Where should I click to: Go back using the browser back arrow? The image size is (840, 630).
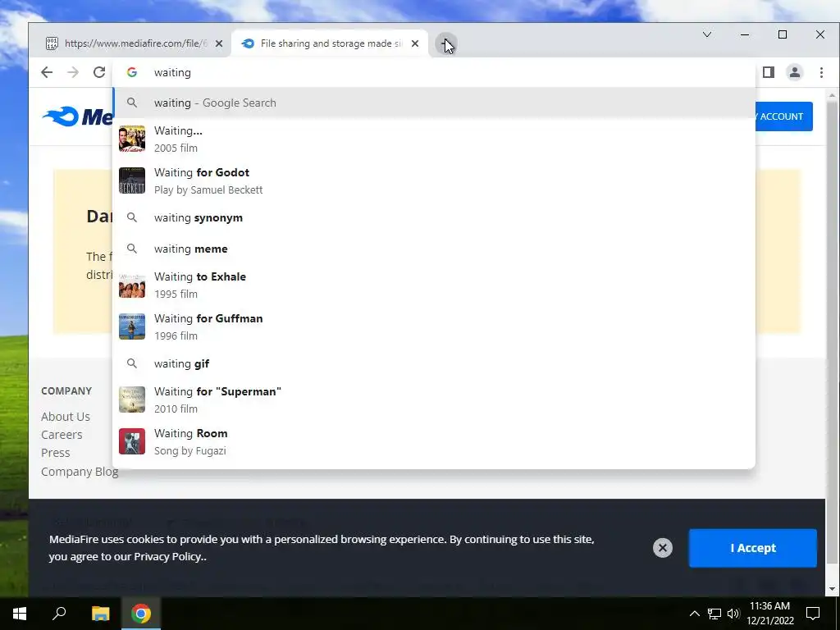[47, 72]
